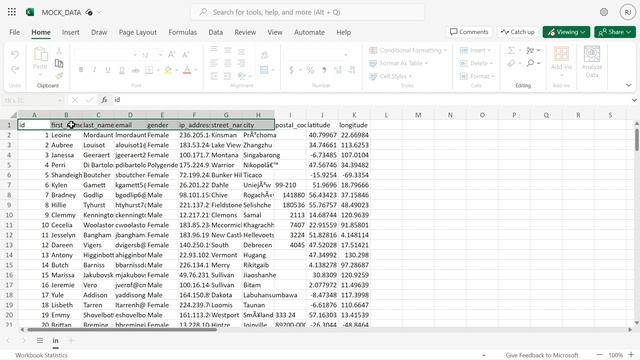Click the Find and Select magnifier icon
The image size is (640, 360).
[x=530, y=63]
